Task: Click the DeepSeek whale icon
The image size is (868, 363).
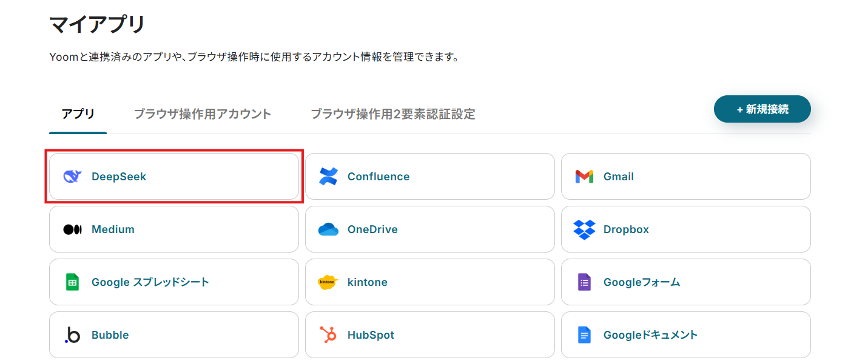Action: coord(72,177)
